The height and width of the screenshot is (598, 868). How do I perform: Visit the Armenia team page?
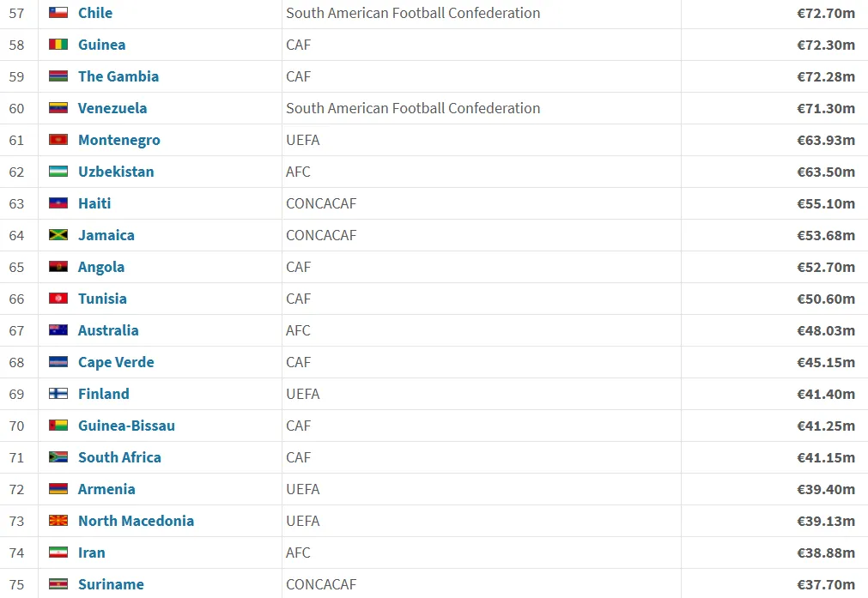106,489
